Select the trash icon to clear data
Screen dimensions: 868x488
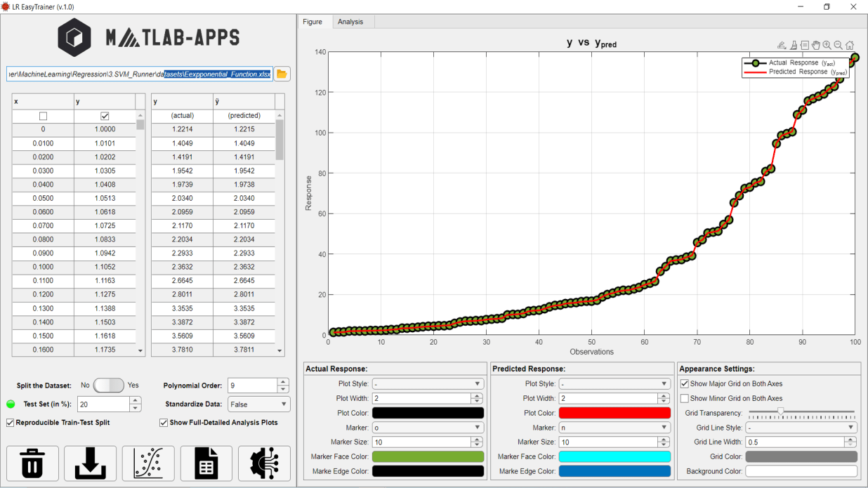click(x=32, y=463)
